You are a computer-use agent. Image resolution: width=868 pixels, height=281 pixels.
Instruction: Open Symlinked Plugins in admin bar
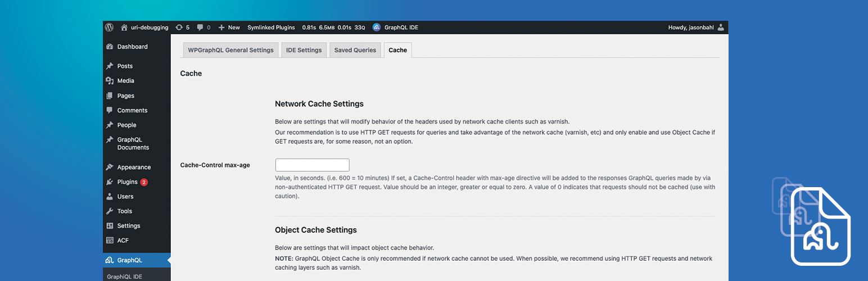pyautogui.click(x=271, y=27)
